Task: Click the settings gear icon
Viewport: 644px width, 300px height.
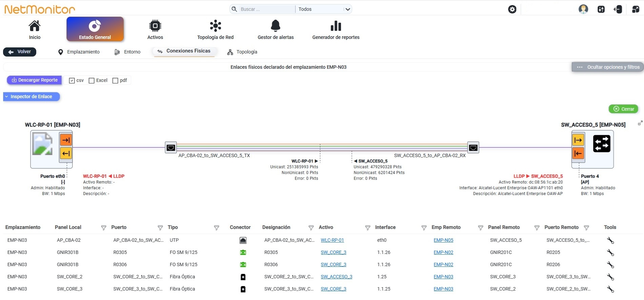Action: tap(512, 9)
